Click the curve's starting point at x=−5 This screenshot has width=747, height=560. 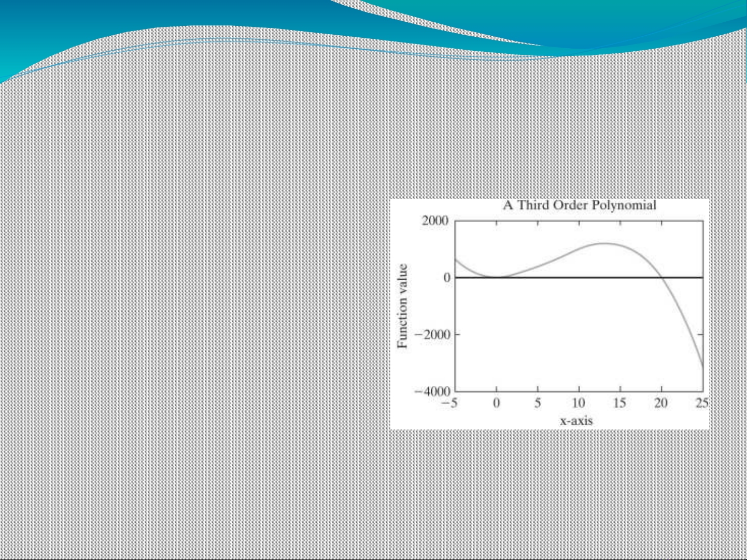pyautogui.click(x=456, y=260)
